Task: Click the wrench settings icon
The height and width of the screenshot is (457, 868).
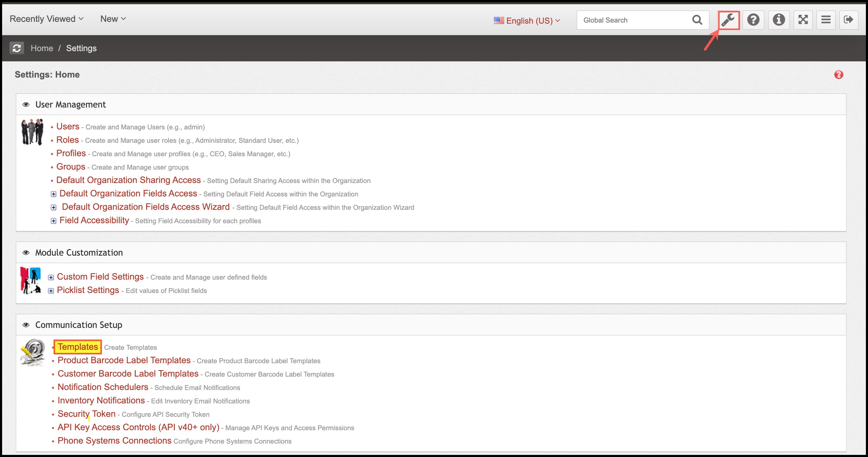Action: (x=728, y=20)
